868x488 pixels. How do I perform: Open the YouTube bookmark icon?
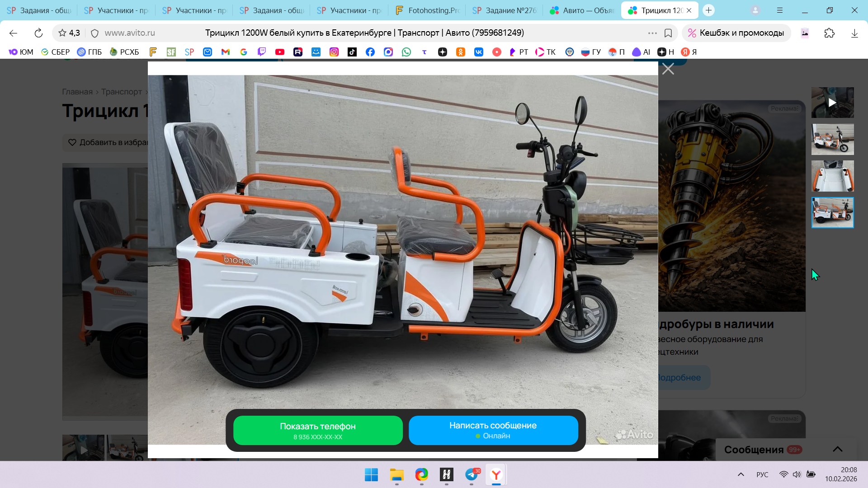click(280, 52)
